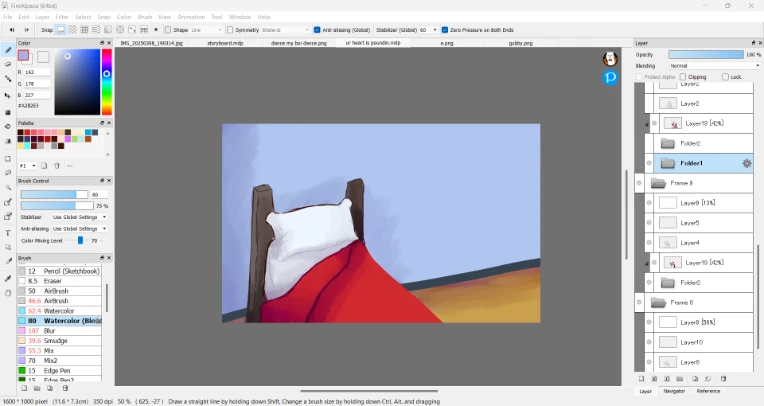Select the Magic Wand tool
764x406 pixels.
point(8,187)
